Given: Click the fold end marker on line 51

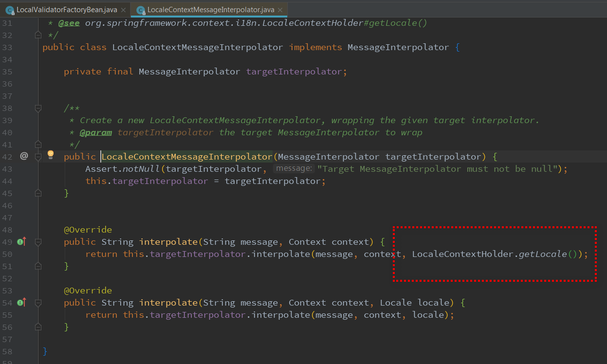Looking at the screenshot, I should (x=38, y=266).
